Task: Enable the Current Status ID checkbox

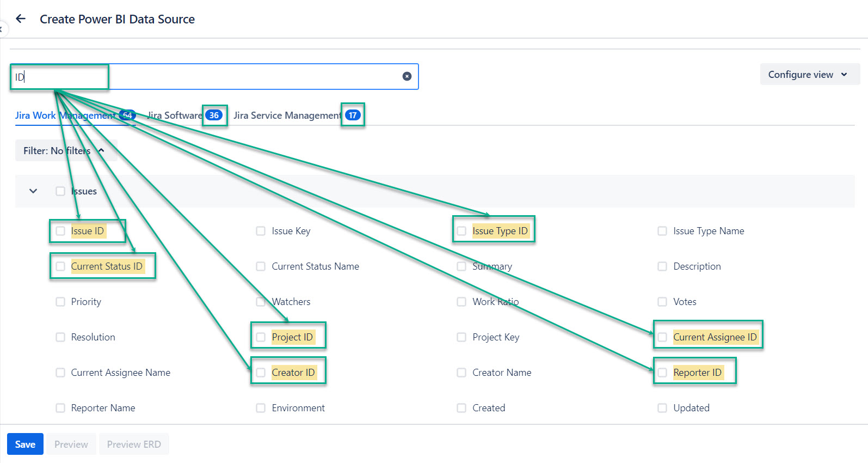Action: point(60,266)
